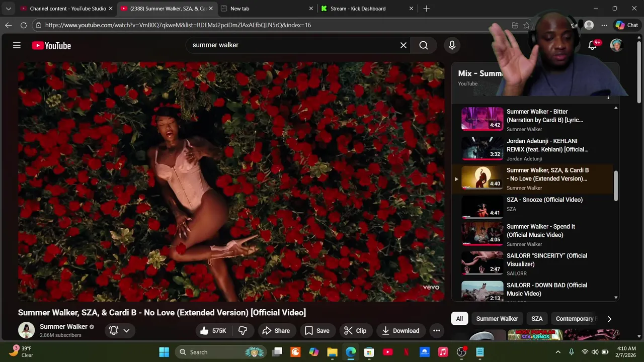Open the Edge profile icon

(x=589, y=25)
